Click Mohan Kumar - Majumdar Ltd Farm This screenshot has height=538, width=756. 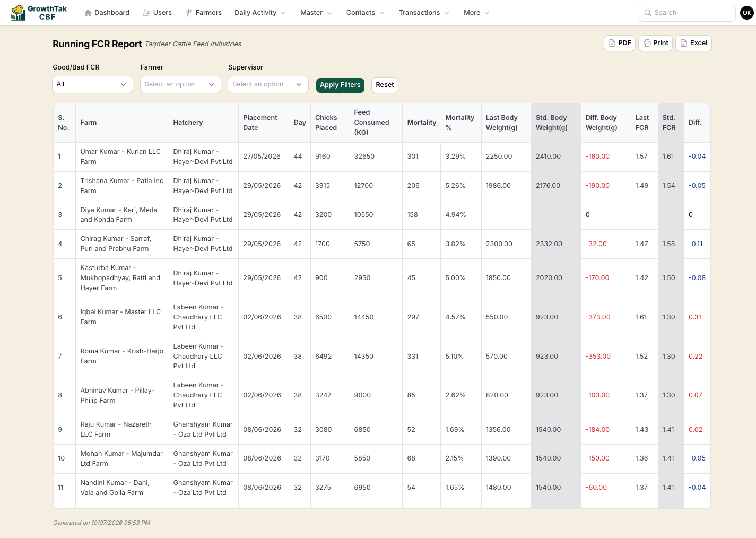pos(121,458)
